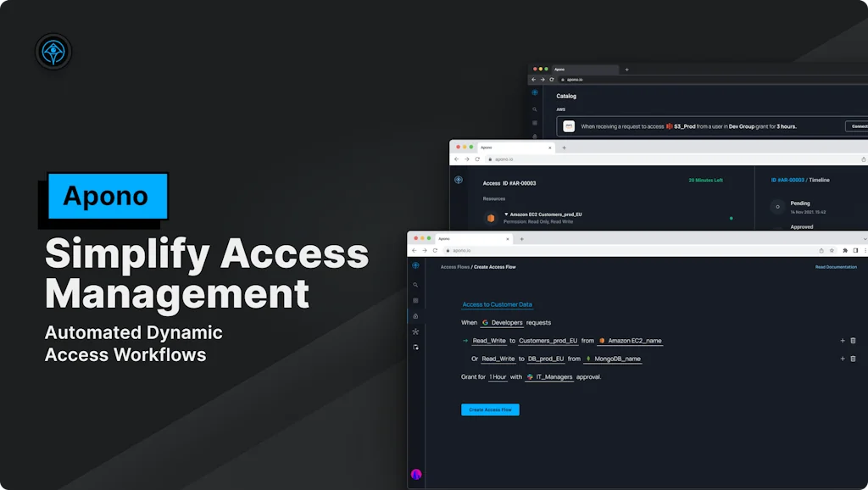Open search in the back window sidebar
This screenshot has width=868, height=490.
tap(535, 109)
